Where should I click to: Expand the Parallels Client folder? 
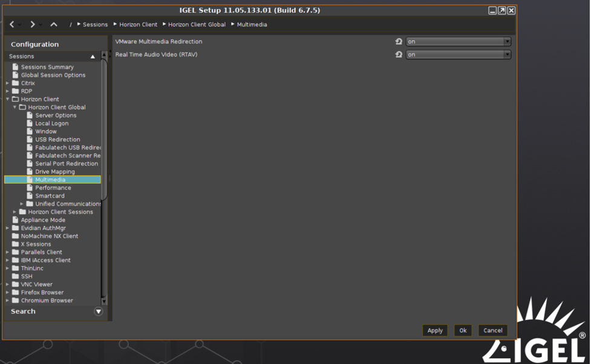pyautogui.click(x=7, y=252)
